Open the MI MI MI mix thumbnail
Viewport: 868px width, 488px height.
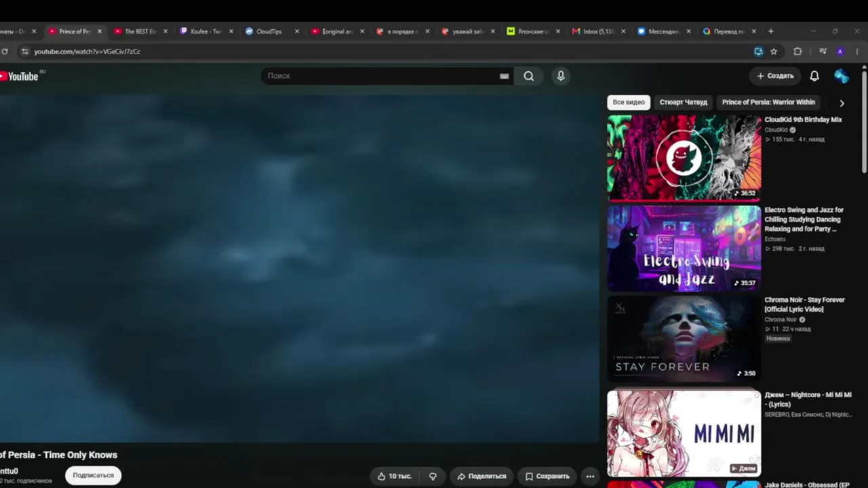684,433
